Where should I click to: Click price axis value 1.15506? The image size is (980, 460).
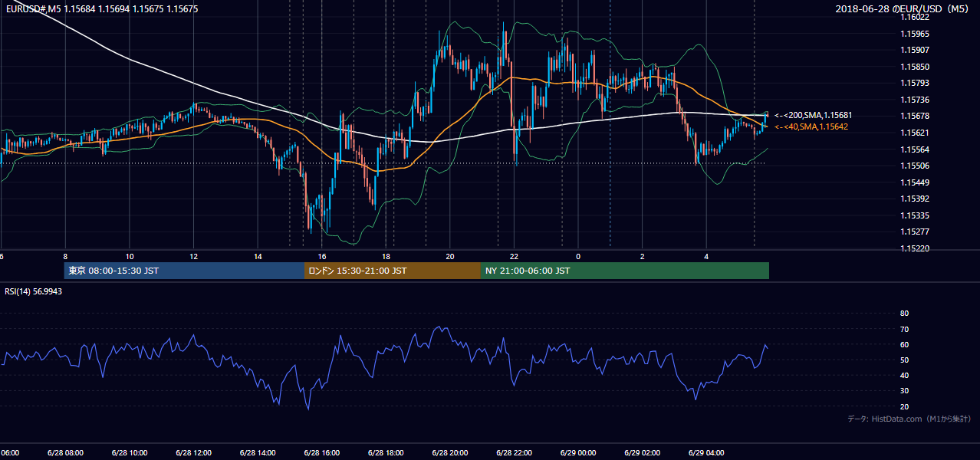click(x=916, y=166)
